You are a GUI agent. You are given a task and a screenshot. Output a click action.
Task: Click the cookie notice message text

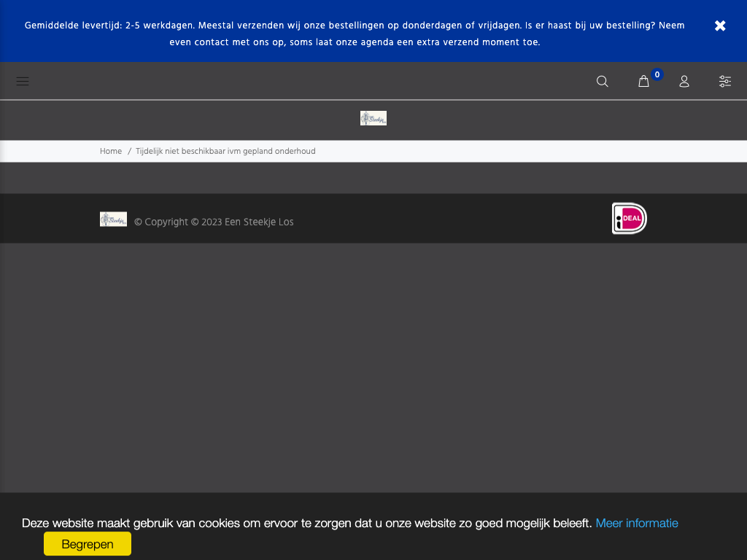click(306, 523)
